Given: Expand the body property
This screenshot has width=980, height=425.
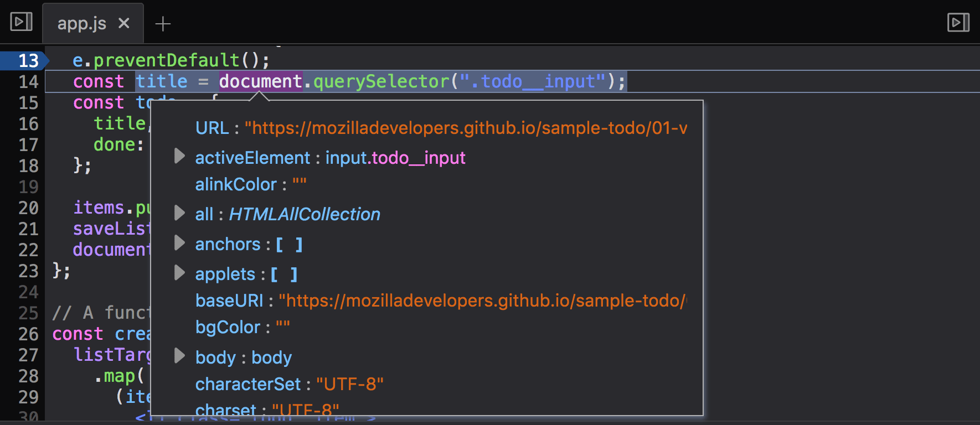Looking at the screenshot, I should (x=179, y=356).
